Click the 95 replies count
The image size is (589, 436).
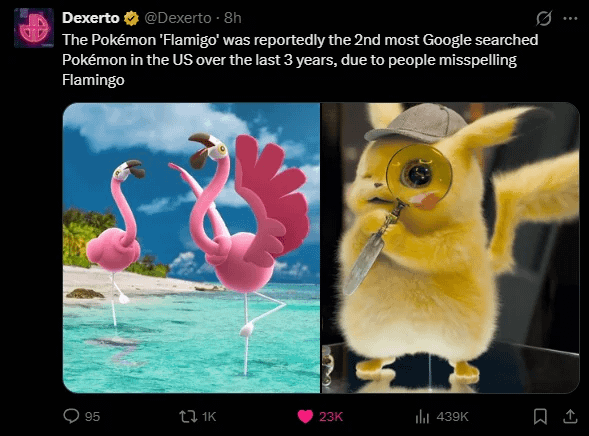pyautogui.click(x=92, y=416)
